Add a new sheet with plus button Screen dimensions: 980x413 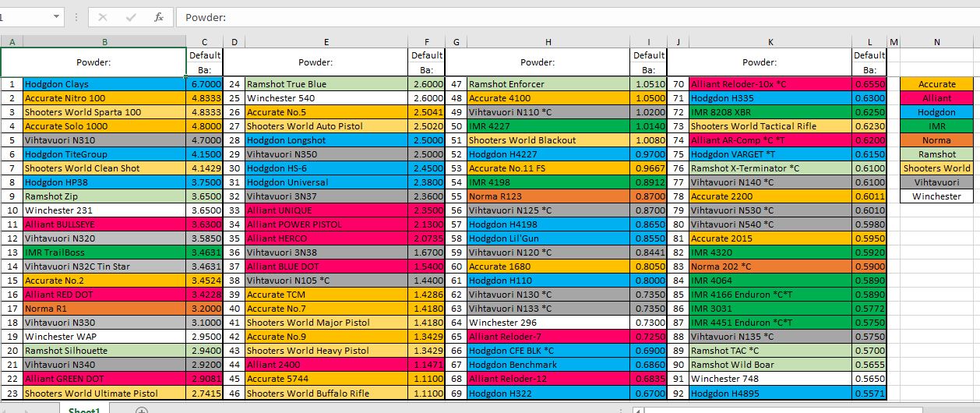coord(142,410)
